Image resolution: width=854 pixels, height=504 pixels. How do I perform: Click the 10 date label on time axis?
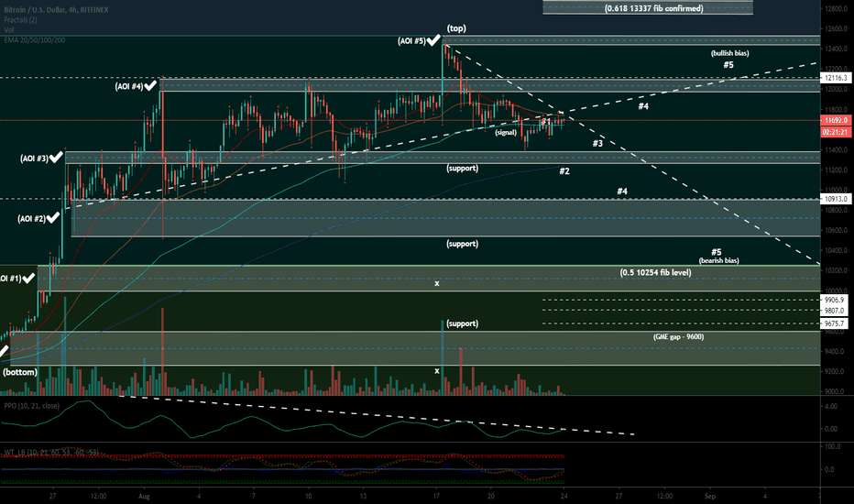pos(308,497)
